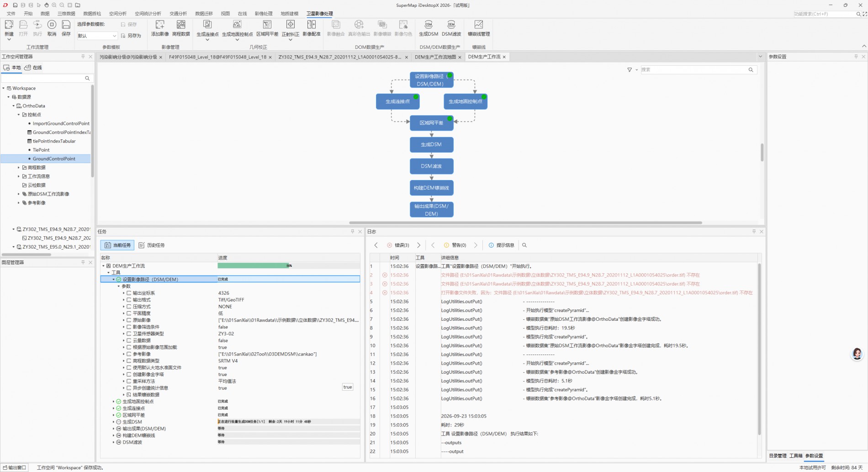The height and width of the screenshot is (472, 868).
Task: Toggle checkbox beside 创建影像金字塔 parameter
Action: tap(129, 375)
